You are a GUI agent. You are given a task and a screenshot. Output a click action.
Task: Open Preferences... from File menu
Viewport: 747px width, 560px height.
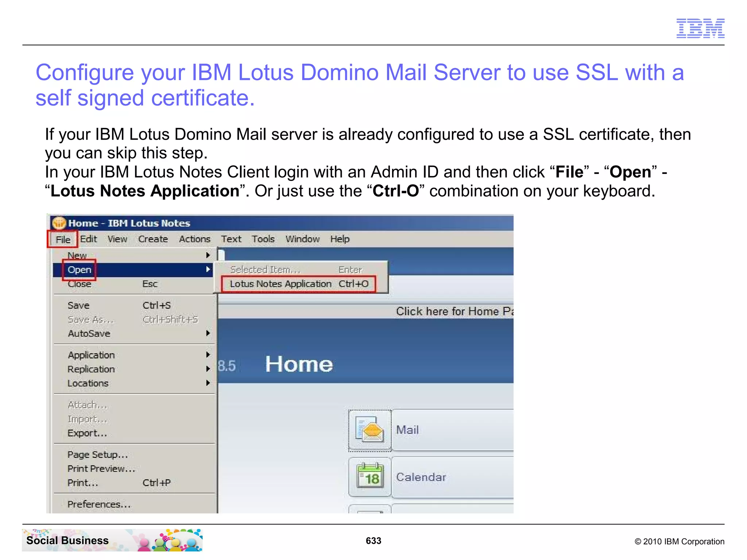pyautogui.click(x=133, y=504)
